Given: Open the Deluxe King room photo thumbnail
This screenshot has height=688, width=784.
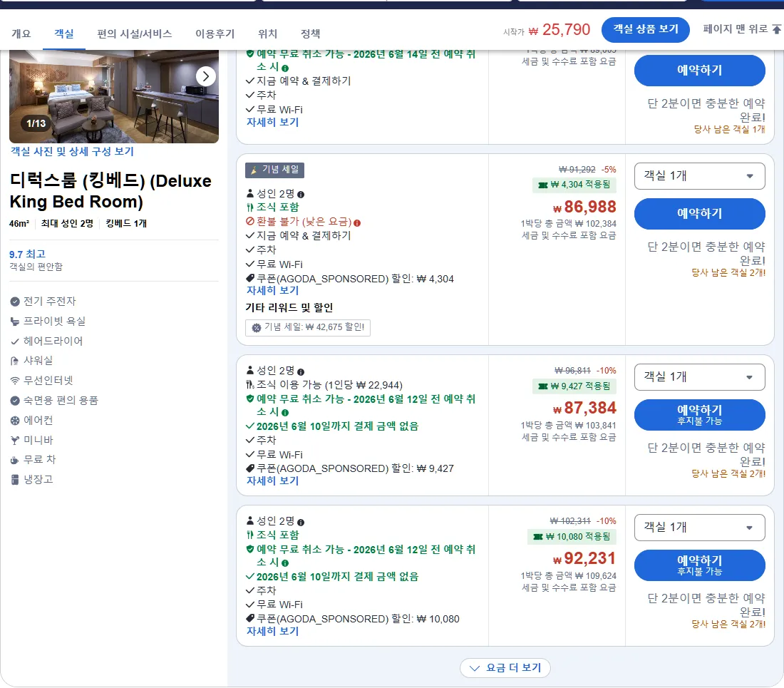Looking at the screenshot, I should point(114,96).
